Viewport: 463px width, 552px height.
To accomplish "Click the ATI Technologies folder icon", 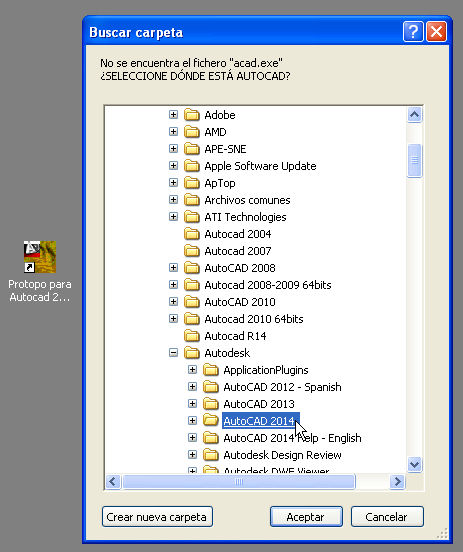I will [192, 217].
